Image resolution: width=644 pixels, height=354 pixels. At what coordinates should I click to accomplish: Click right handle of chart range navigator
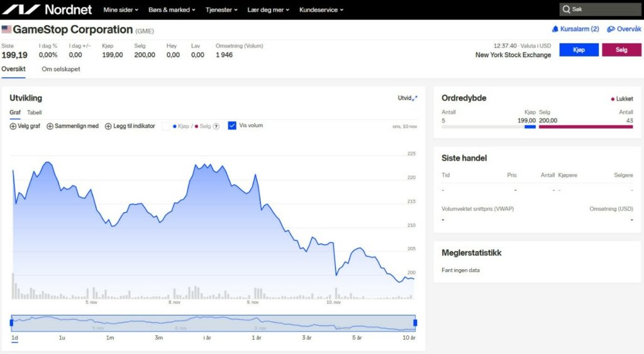point(415,323)
